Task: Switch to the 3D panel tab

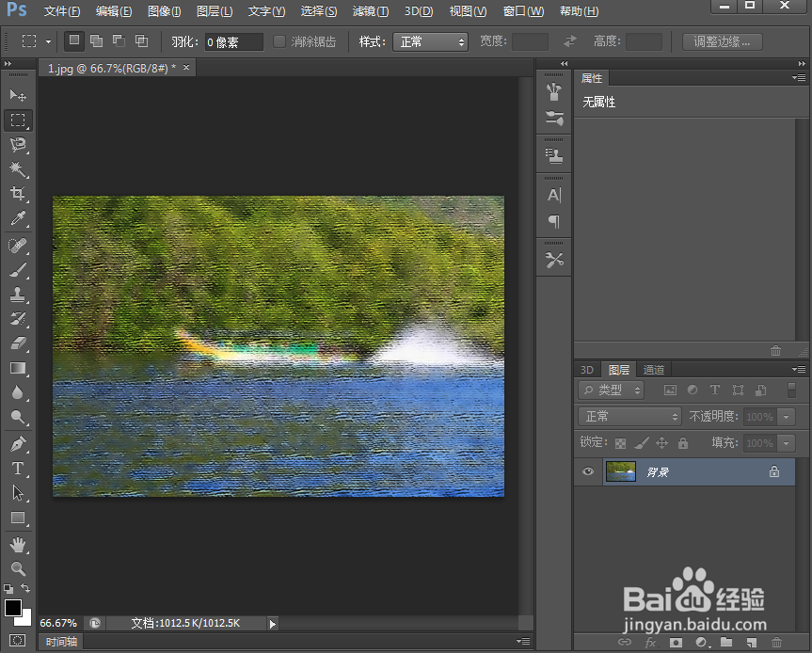Action: (587, 369)
